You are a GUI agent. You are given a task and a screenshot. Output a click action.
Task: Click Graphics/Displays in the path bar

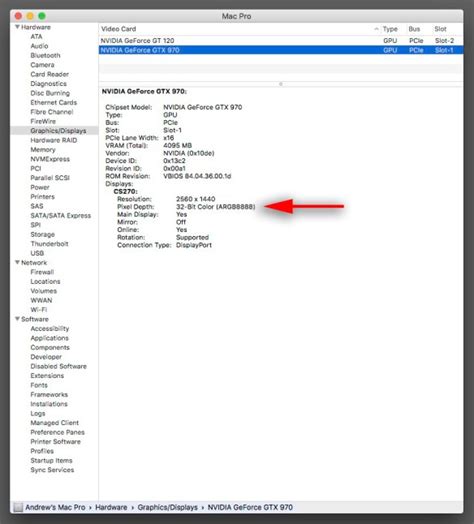click(x=167, y=507)
